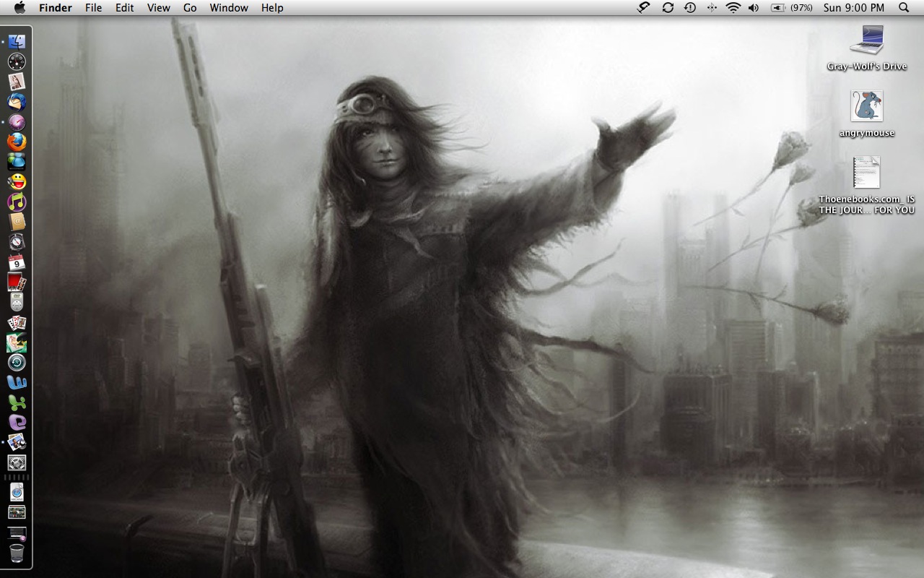
Task: Open Finder from the Dock
Action: pyautogui.click(x=17, y=42)
